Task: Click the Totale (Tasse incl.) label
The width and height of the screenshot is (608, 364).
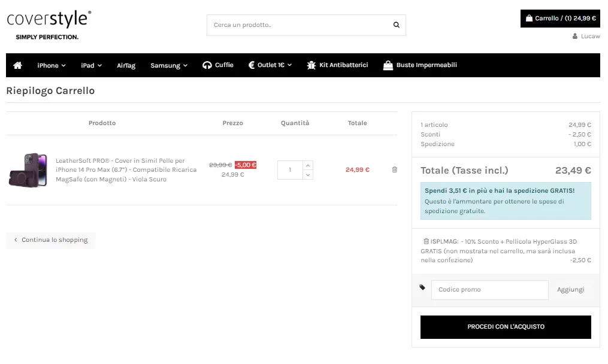Action: tap(464, 170)
